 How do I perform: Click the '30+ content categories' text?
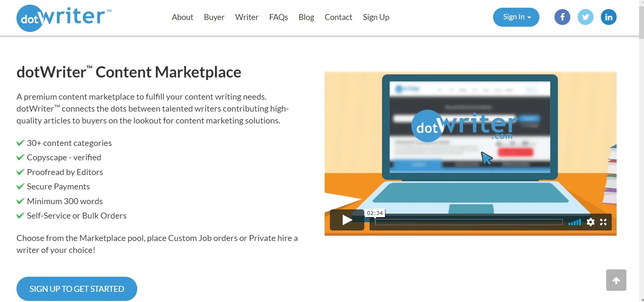point(69,143)
